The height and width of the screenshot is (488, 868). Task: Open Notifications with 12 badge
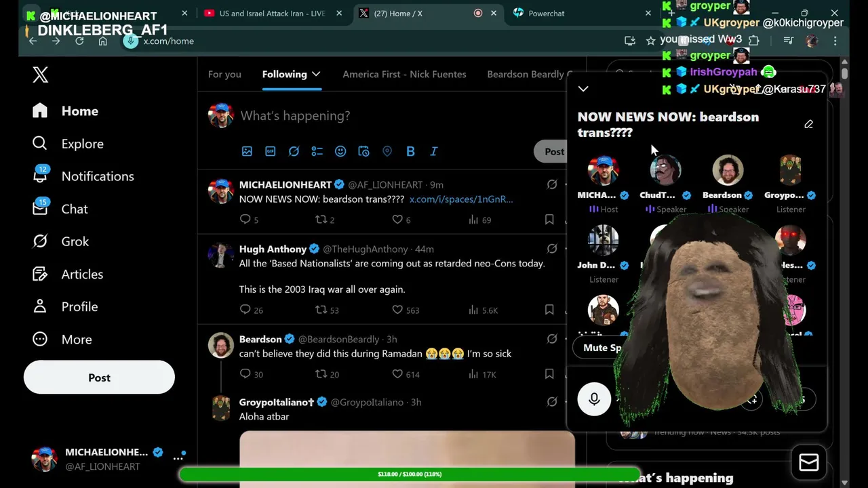pyautogui.click(x=83, y=176)
